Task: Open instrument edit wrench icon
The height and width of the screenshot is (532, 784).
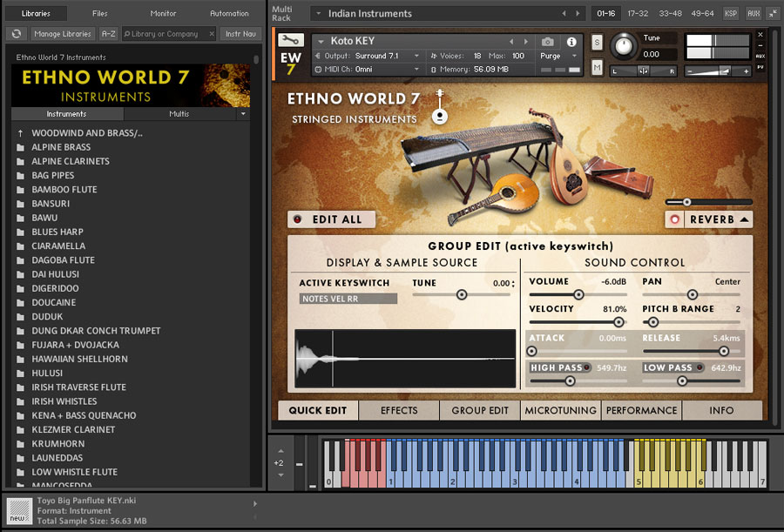Action: click(x=291, y=40)
